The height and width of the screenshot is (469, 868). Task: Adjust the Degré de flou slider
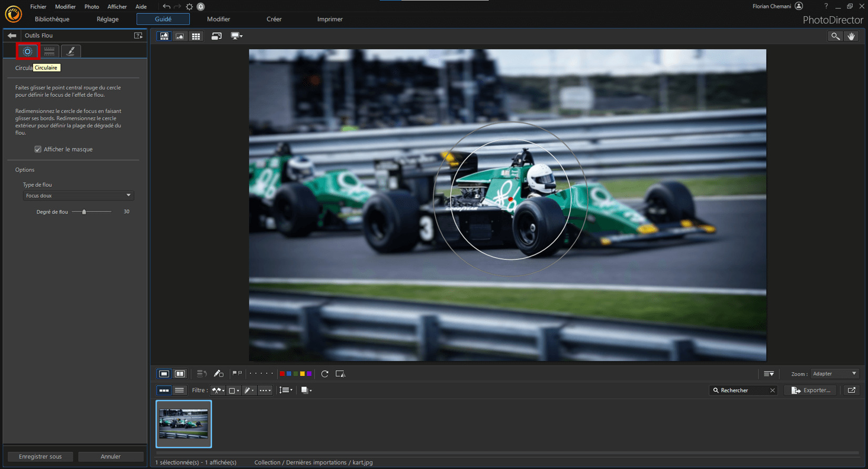[x=84, y=212]
